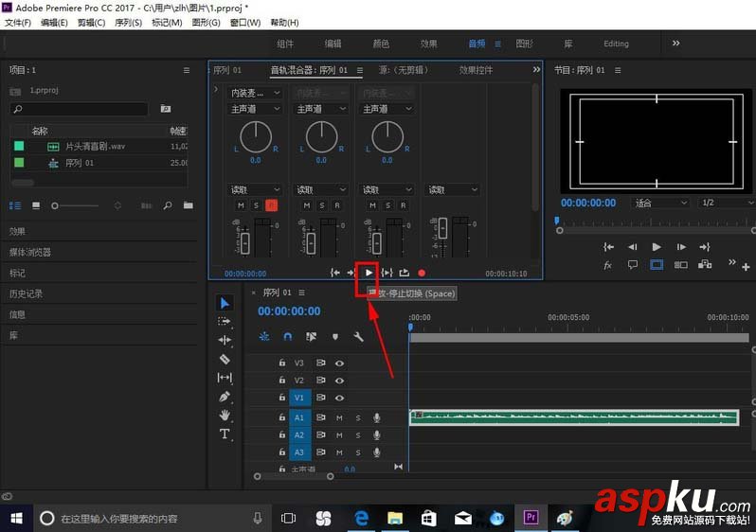Click the record button in audio mixer
The width and height of the screenshot is (756, 532).
[422, 273]
